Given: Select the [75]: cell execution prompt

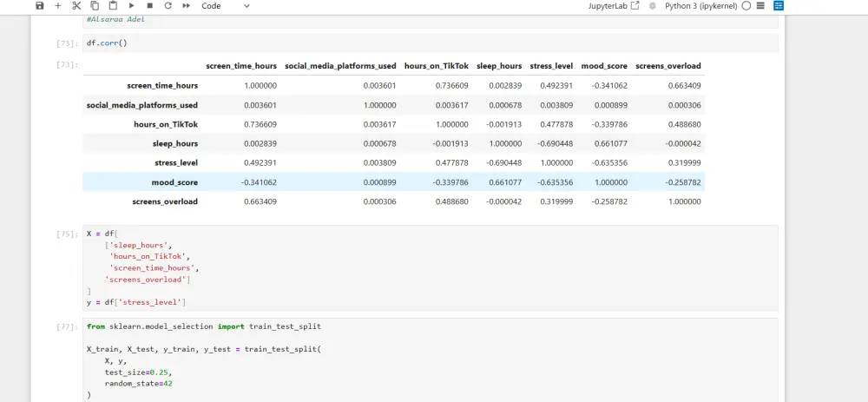Looking at the screenshot, I should 68,234.
